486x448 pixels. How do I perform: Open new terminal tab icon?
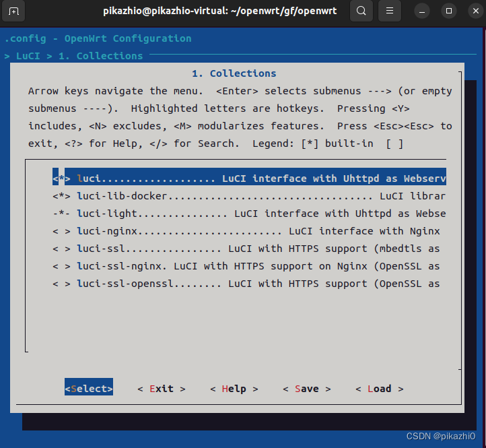[13, 11]
